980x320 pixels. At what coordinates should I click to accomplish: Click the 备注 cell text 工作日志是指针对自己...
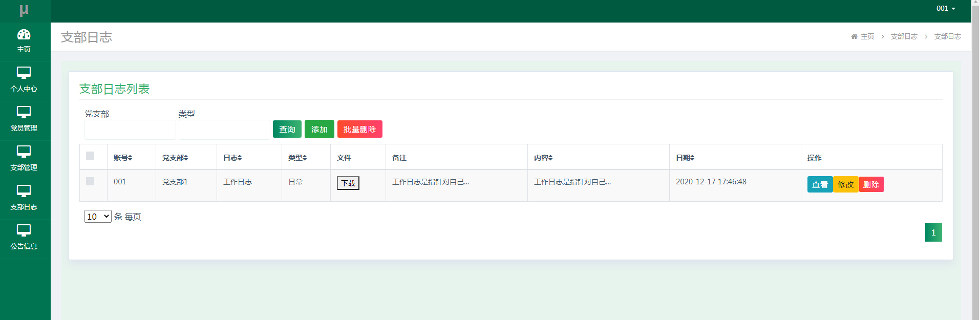[431, 182]
